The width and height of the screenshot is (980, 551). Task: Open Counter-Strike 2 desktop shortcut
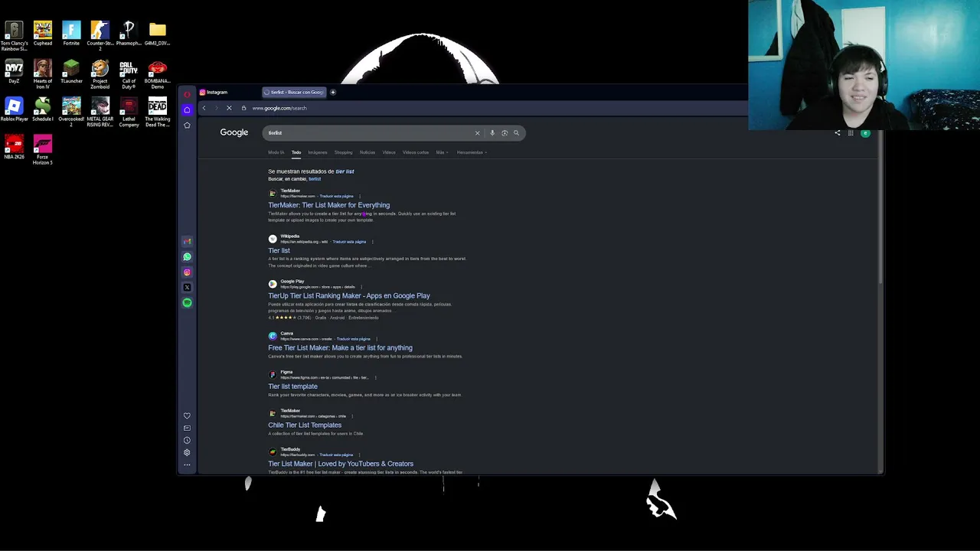click(100, 36)
